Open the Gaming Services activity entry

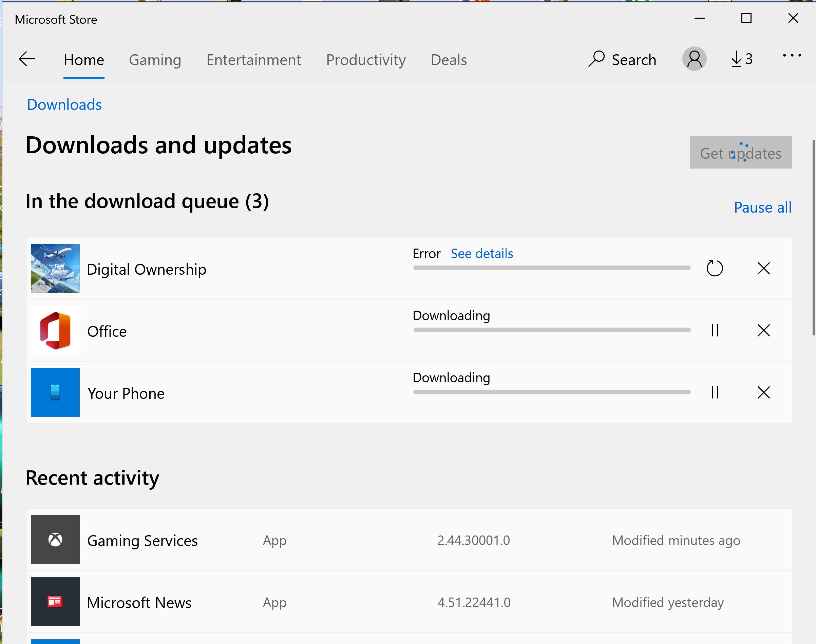tap(409, 540)
